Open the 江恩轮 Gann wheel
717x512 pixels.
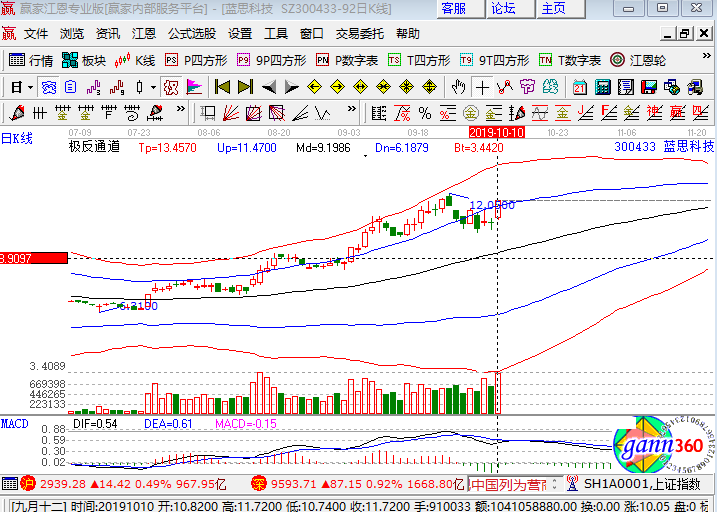pos(638,60)
